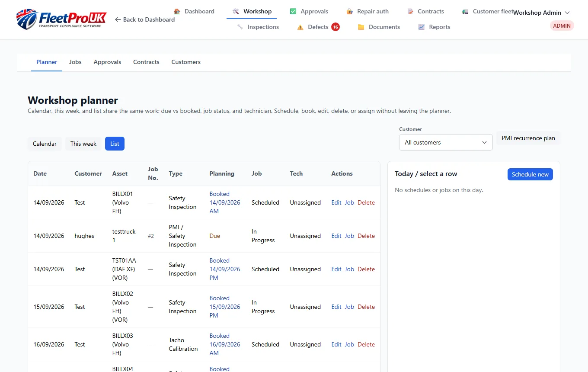Delete the TST01AA row
Screen dimensions: 588x372
pos(366,269)
